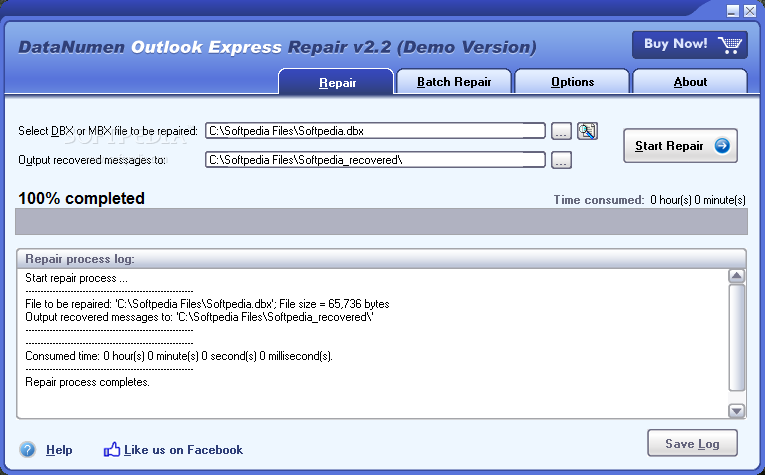Minimize the application window
Screen dimensions: 765x475
[732, 11]
